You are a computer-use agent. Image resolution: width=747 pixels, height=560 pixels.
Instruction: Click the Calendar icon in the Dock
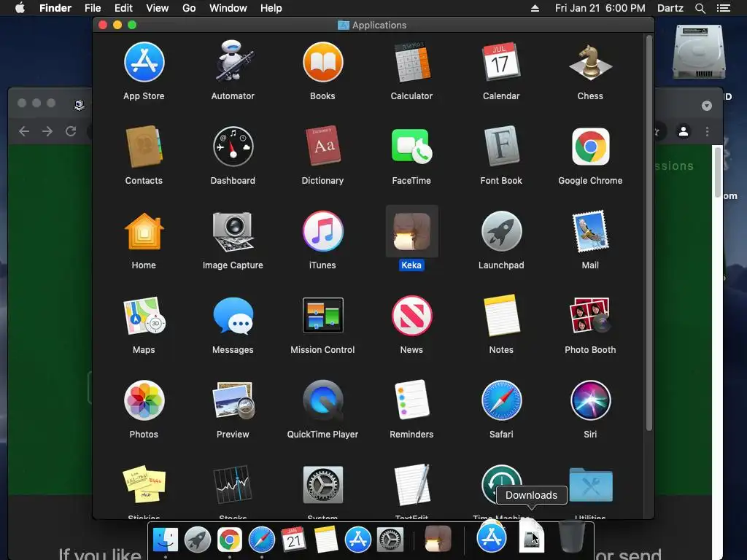coord(293,540)
